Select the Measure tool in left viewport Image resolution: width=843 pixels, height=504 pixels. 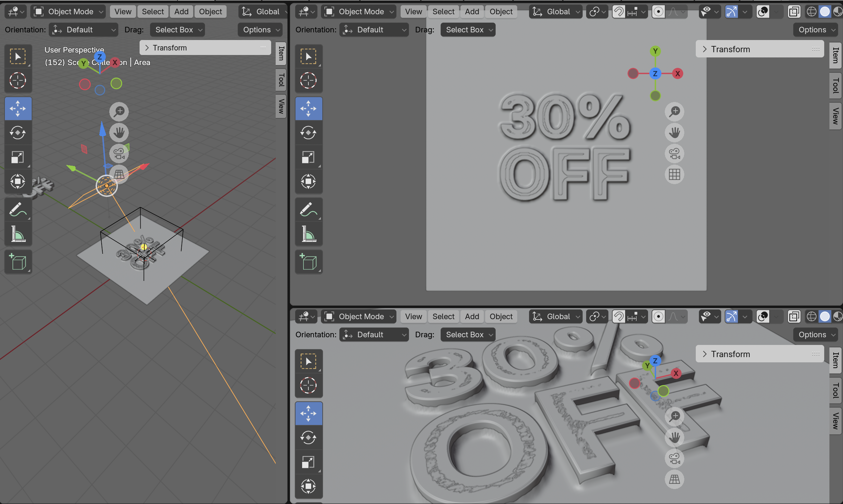[18, 234]
